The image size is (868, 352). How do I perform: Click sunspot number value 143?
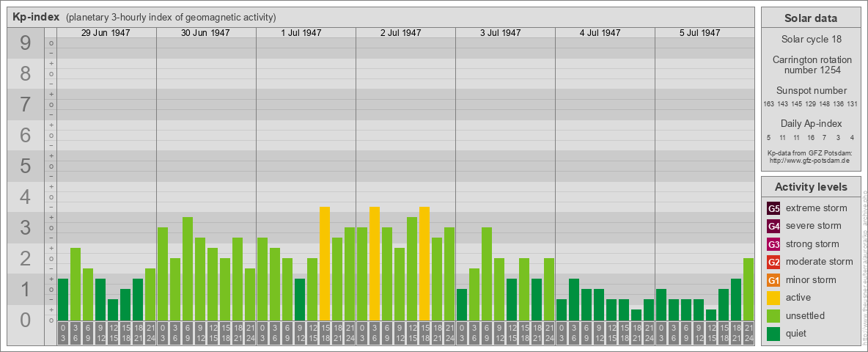[x=783, y=104]
